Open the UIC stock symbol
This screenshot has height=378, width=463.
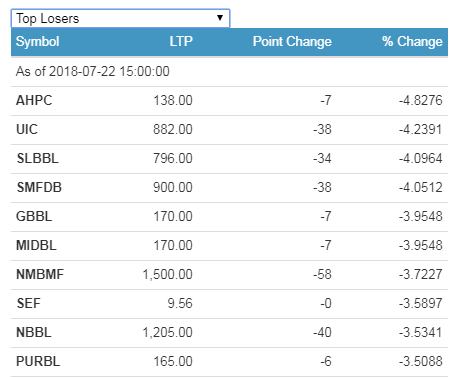click(27, 129)
